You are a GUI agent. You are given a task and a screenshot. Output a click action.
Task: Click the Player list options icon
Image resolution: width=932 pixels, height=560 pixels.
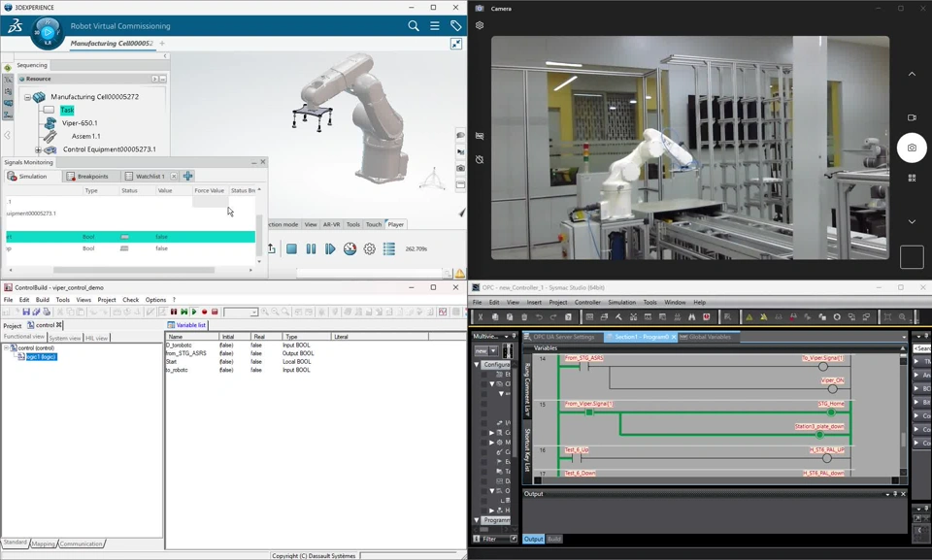(388, 248)
